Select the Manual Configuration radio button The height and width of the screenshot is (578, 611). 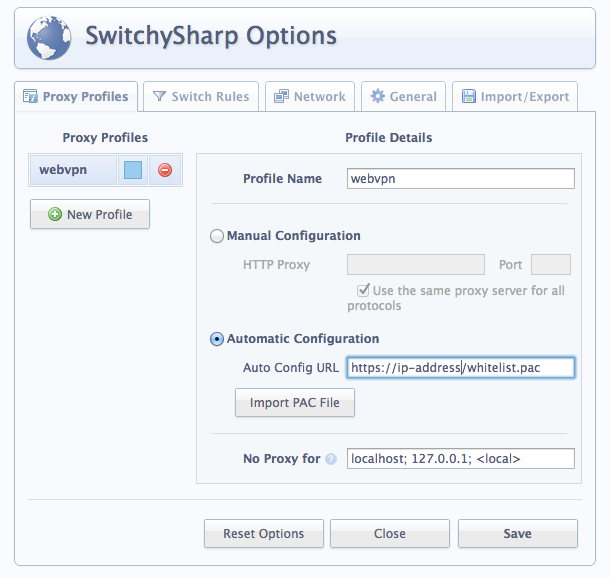pos(217,236)
